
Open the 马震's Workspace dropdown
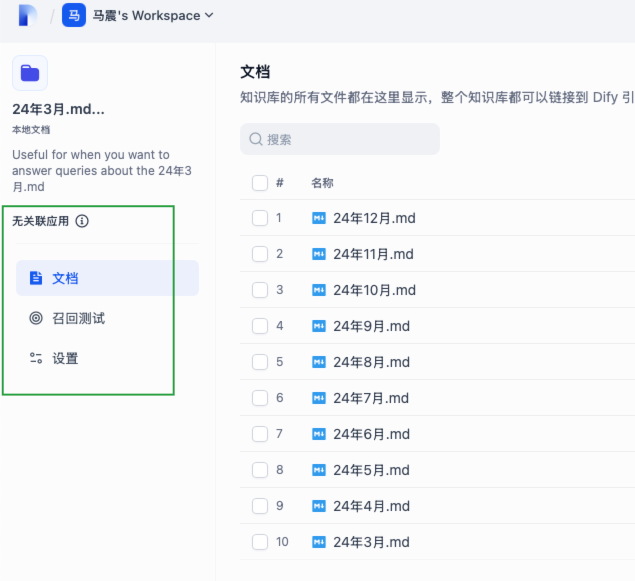[153, 15]
